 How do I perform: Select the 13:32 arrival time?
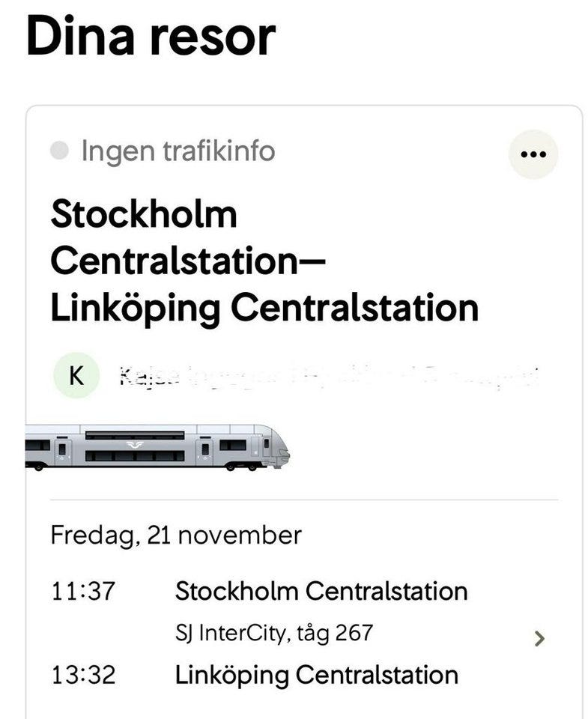tap(83, 675)
